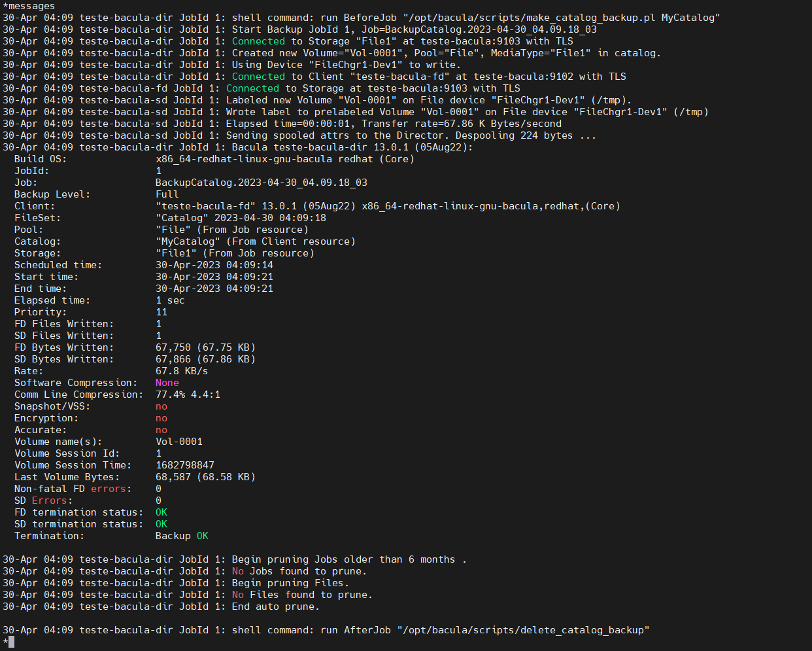This screenshot has width=812, height=651.
Task: Click the OK beside FD termination status
Action: (161, 512)
